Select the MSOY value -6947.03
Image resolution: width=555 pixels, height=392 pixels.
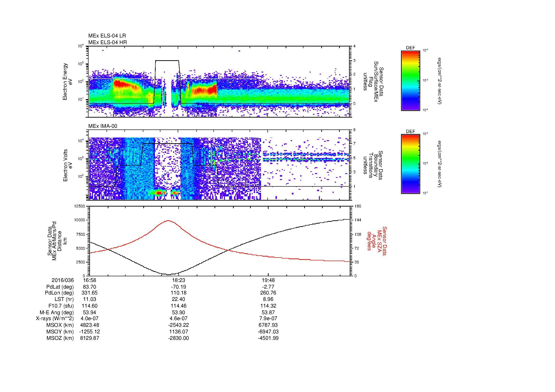pos(268,332)
